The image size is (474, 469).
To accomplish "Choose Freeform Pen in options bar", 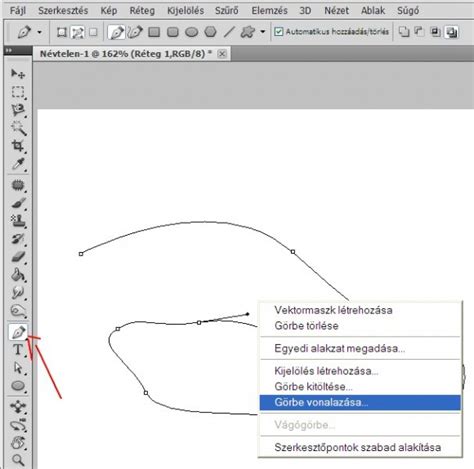I will point(135,32).
